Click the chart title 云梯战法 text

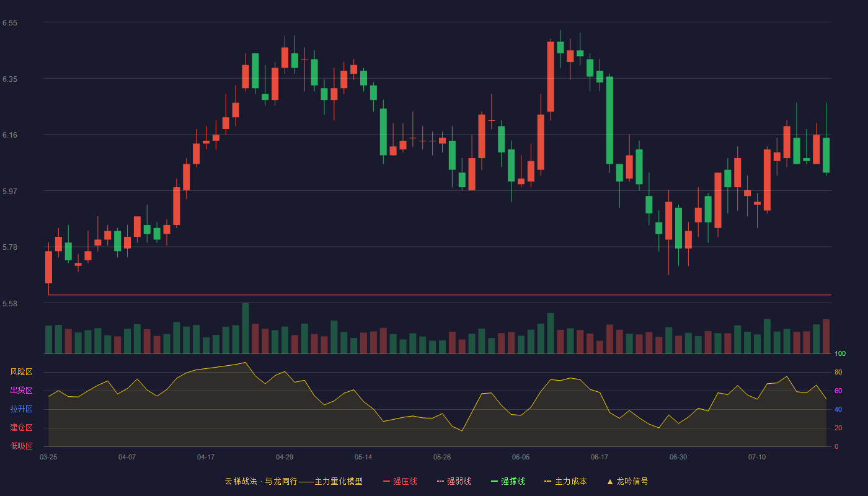pos(241,481)
